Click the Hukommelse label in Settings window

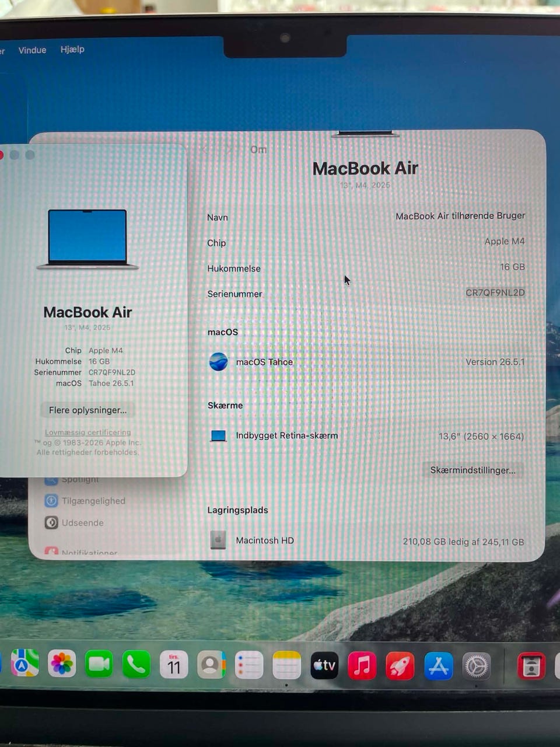(234, 269)
